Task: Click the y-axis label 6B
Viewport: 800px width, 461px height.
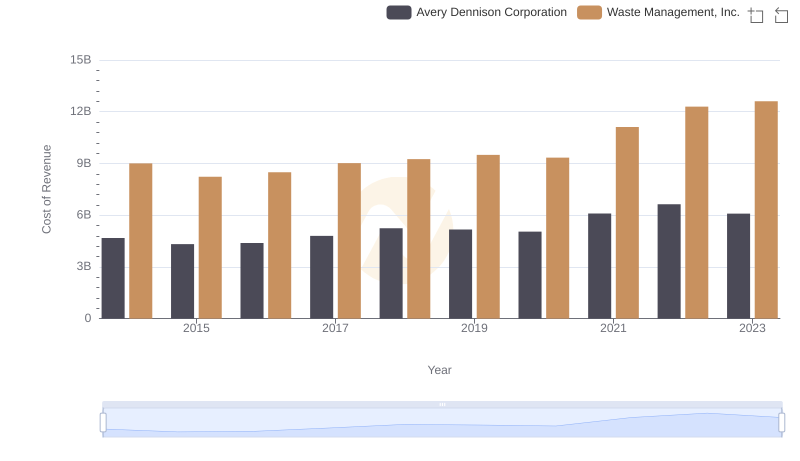Action: (x=84, y=215)
